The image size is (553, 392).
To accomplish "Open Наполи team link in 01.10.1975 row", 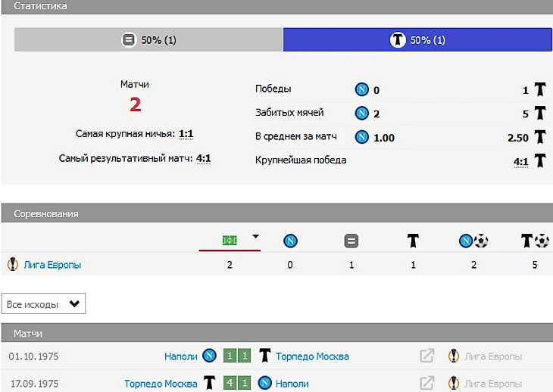I will pos(180,356).
